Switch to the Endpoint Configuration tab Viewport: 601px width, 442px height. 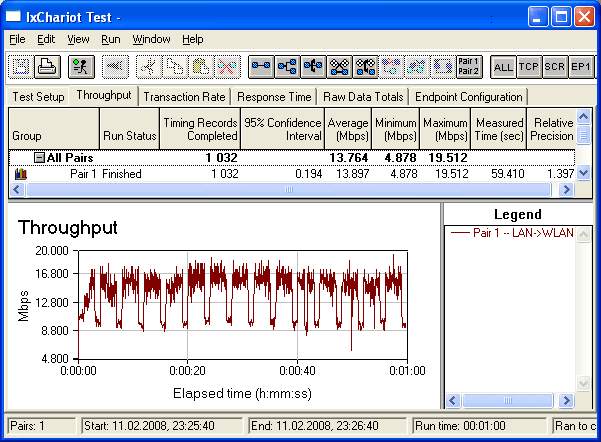pos(469,97)
